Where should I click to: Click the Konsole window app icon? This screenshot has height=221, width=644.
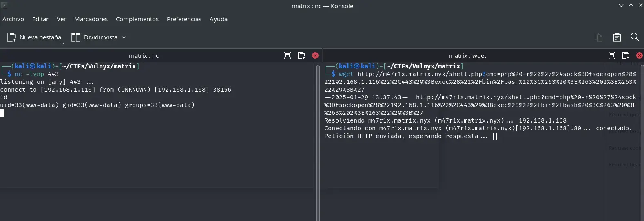4,5
